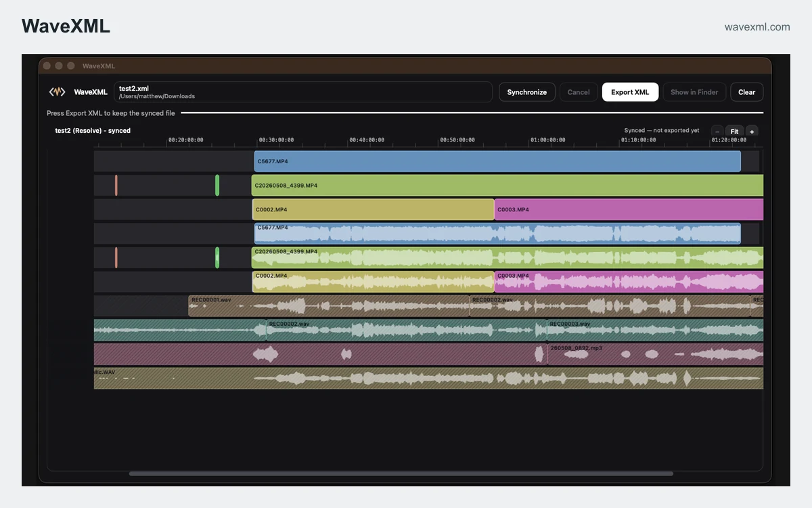Select the teal REC00003.wav clip
The height and width of the screenshot is (508, 812).
click(655, 330)
